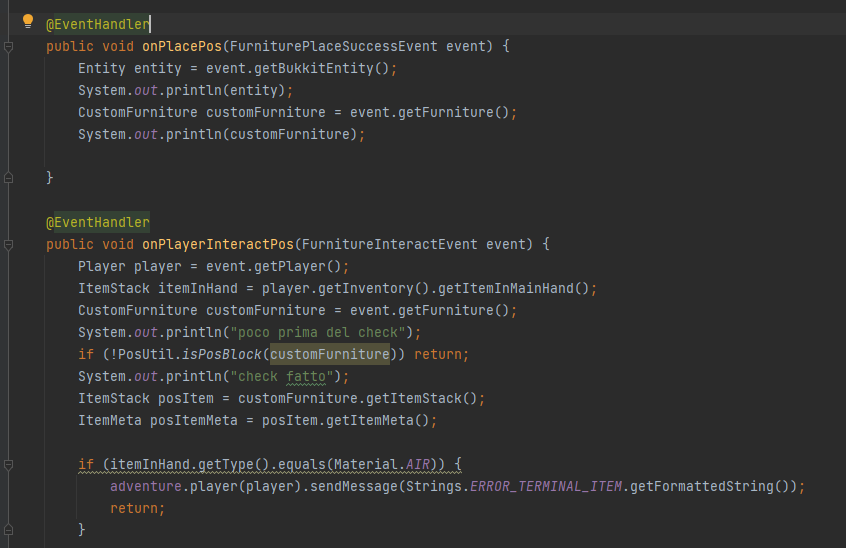Screen dimensions: 846x548
Task: Click isPosBlock method call
Action: [222, 354]
